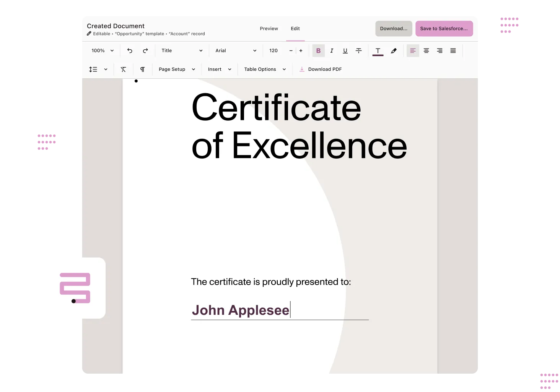This screenshot has height=392, width=560.
Task: Toggle italic formatting
Action: coord(332,51)
